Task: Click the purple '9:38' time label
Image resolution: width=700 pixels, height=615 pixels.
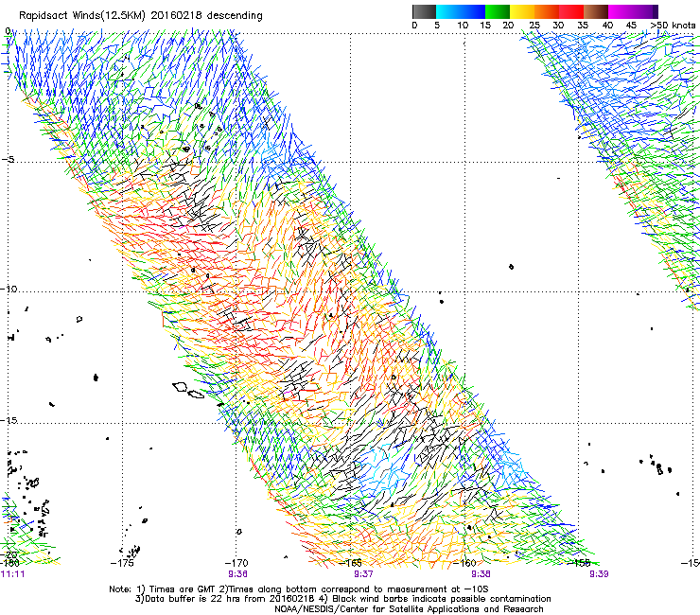Action: (481, 574)
